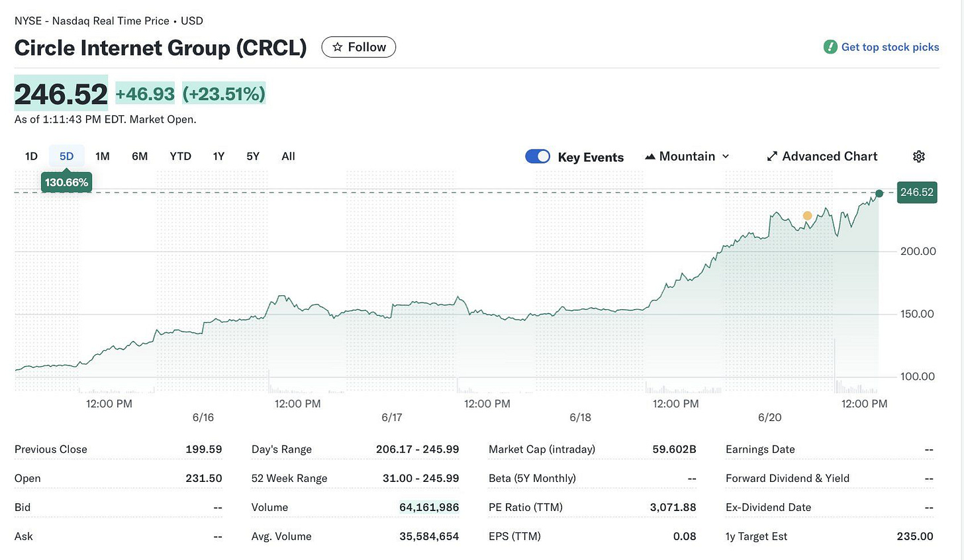Screen dimensions: 964x560
Task: Click the 246.52 price label tag
Action: pos(917,193)
